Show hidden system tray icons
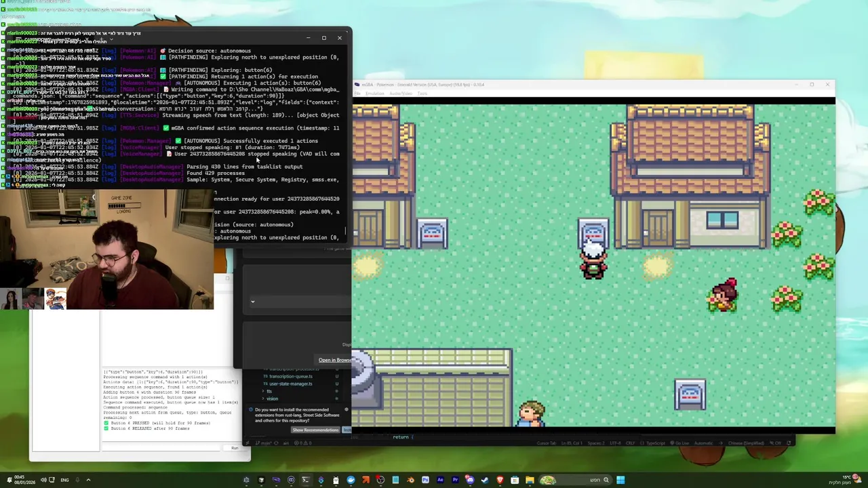868x488 pixels. 88,480
